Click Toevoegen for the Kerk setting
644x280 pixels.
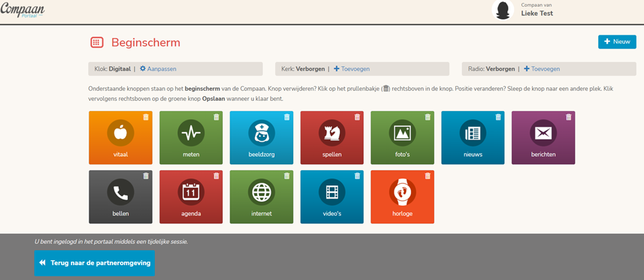[352, 69]
